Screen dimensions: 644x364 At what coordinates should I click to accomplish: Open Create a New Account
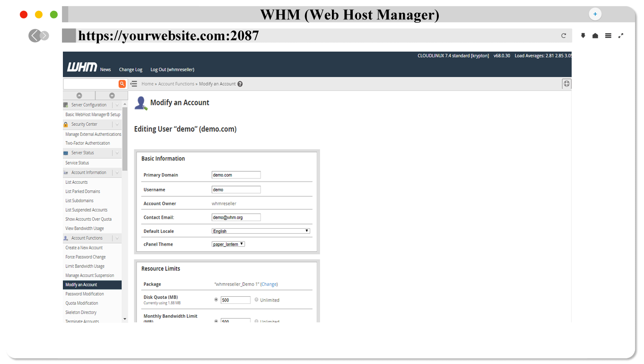coord(84,248)
